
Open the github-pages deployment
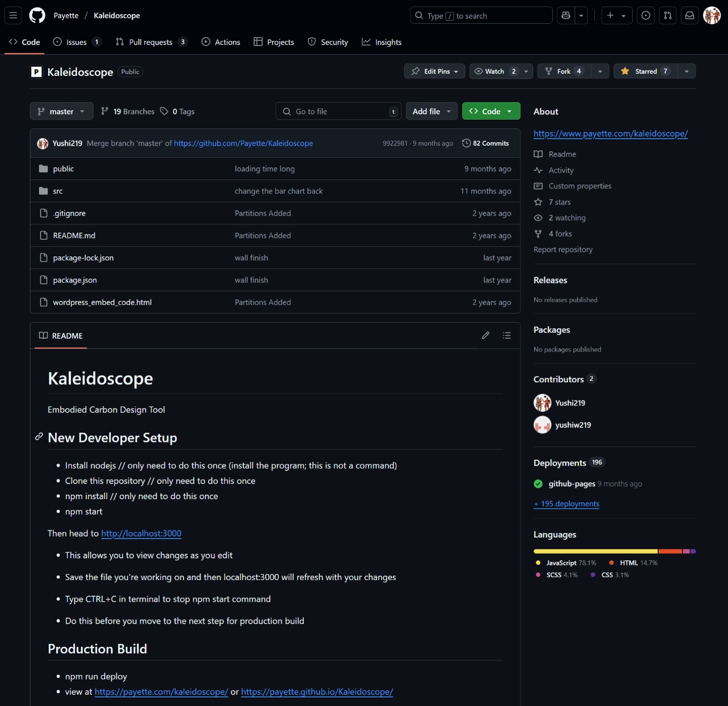pyautogui.click(x=572, y=484)
